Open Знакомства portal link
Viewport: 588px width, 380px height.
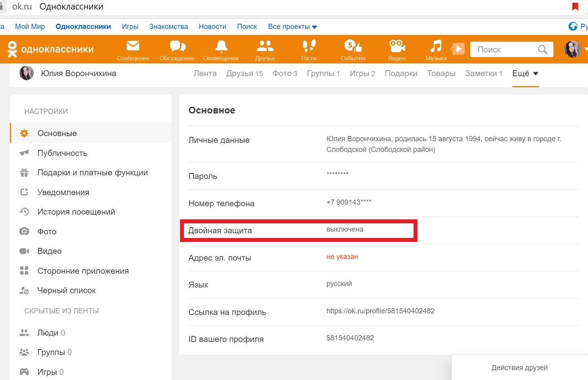tap(169, 27)
